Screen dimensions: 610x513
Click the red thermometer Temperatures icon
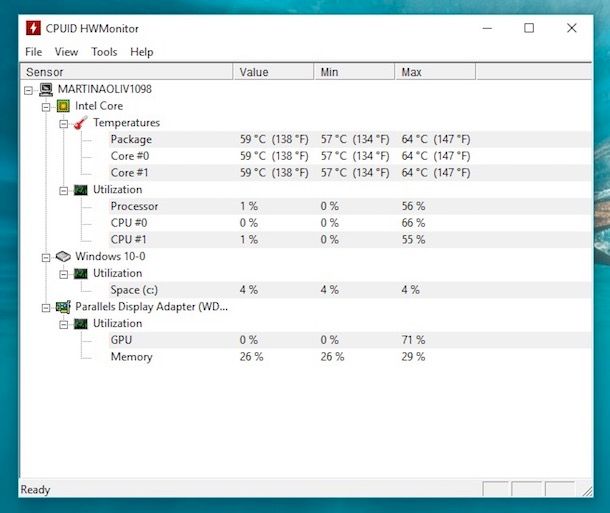tap(81, 123)
